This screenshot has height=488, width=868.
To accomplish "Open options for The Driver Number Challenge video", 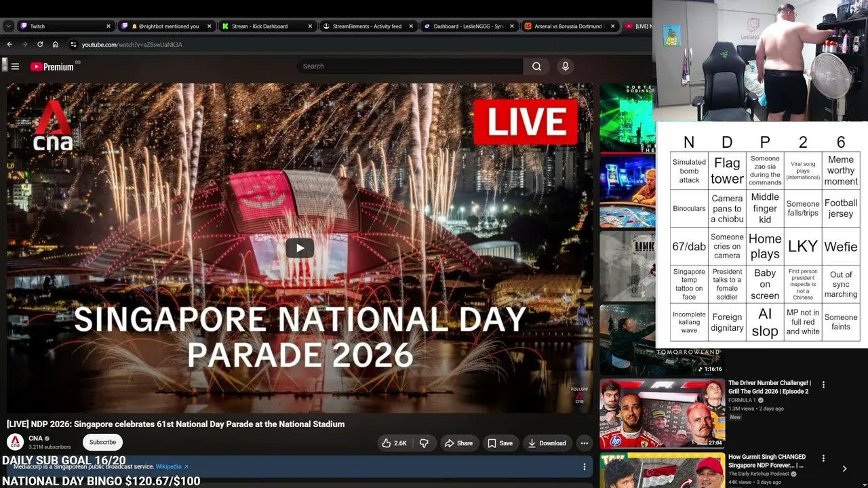I will (823, 384).
